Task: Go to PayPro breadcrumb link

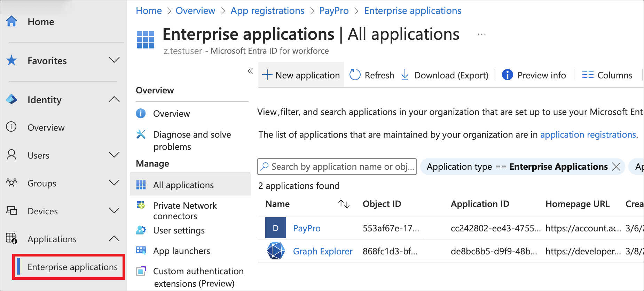Action: pos(334,11)
